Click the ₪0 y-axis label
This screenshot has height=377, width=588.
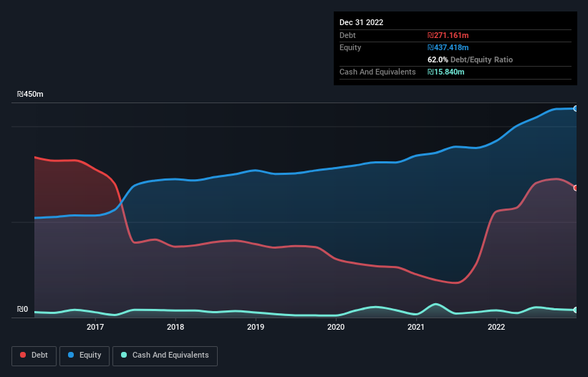22,309
